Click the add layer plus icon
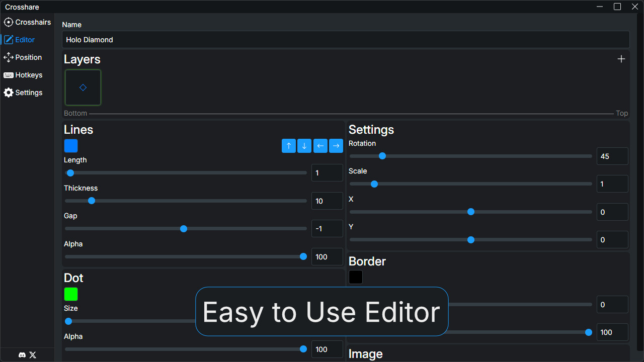644x362 pixels. (621, 59)
